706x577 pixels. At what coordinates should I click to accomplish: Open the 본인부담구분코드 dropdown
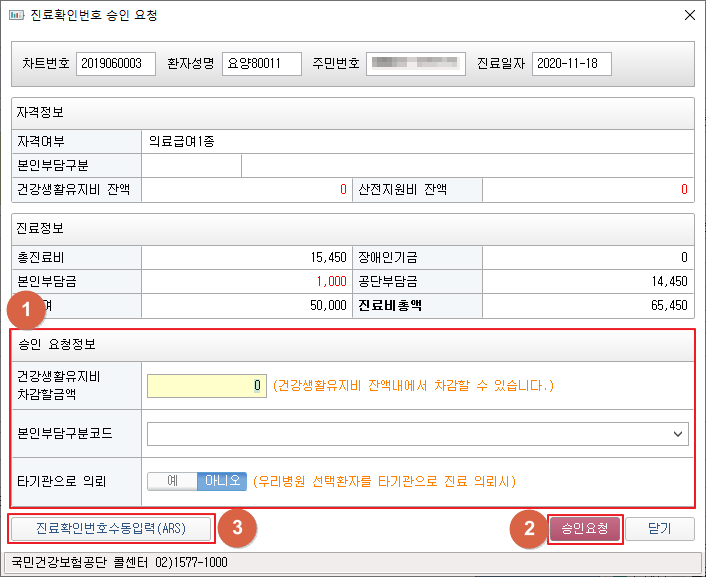click(x=417, y=434)
